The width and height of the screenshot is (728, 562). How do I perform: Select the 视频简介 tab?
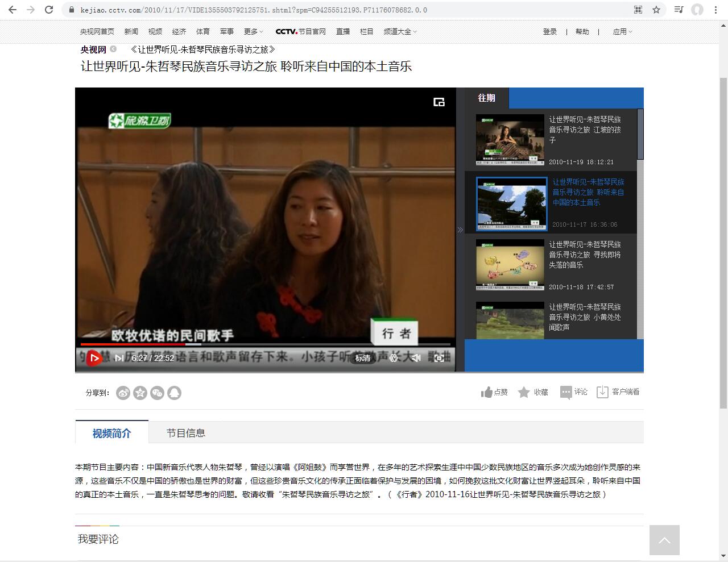click(111, 434)
